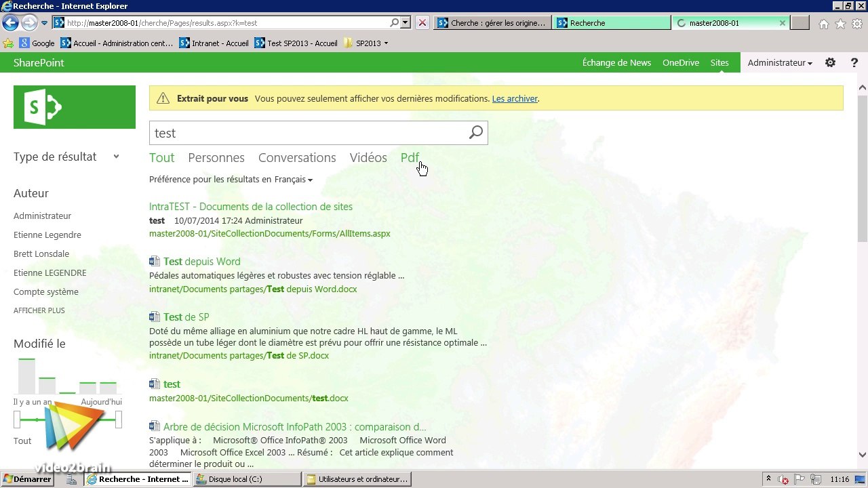Filter by author 'Compte système'

pos(46,292)
